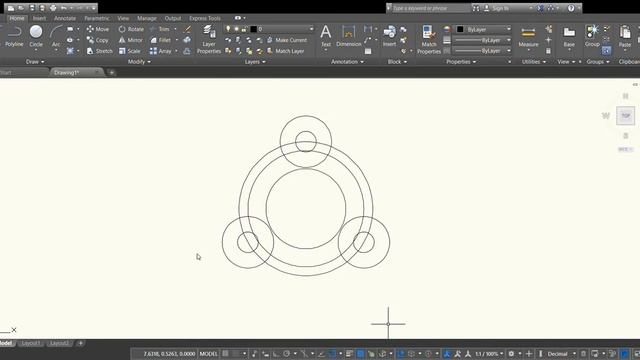Screen dimensions: 640x360
Task: Open the annotation scale 1:1 dropdown
Action: point(489,353)
